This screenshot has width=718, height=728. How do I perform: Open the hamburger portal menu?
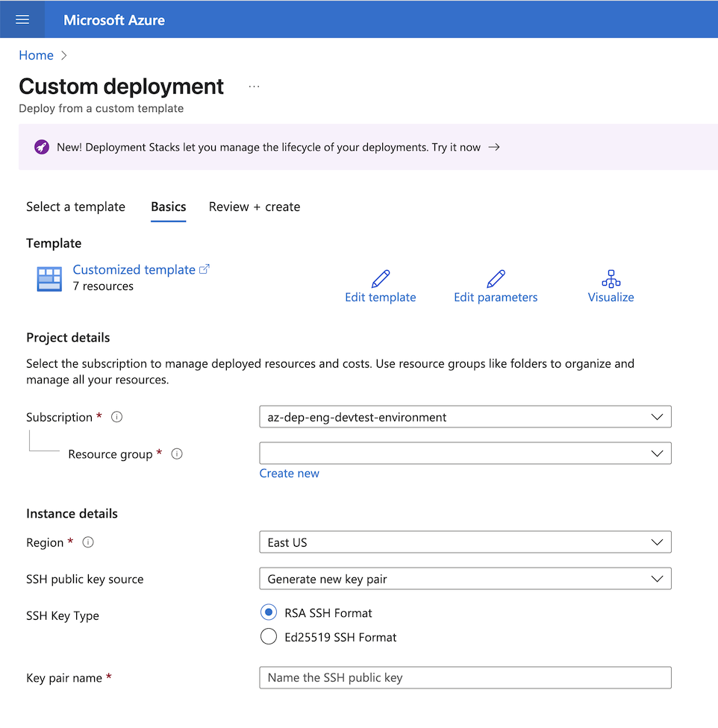(x=22, y=19)
